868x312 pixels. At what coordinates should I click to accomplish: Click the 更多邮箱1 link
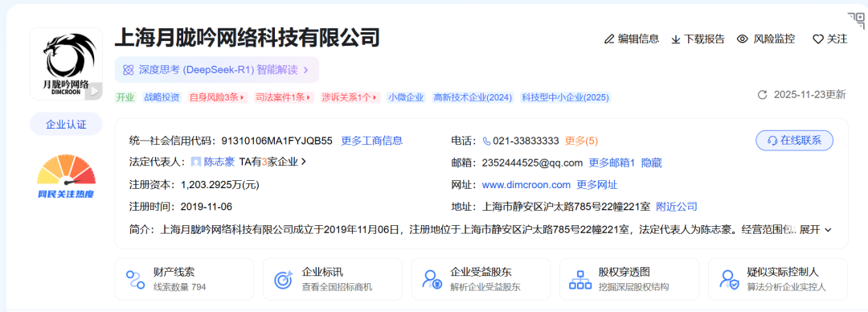pyautogui.click(x=612, y=163)
